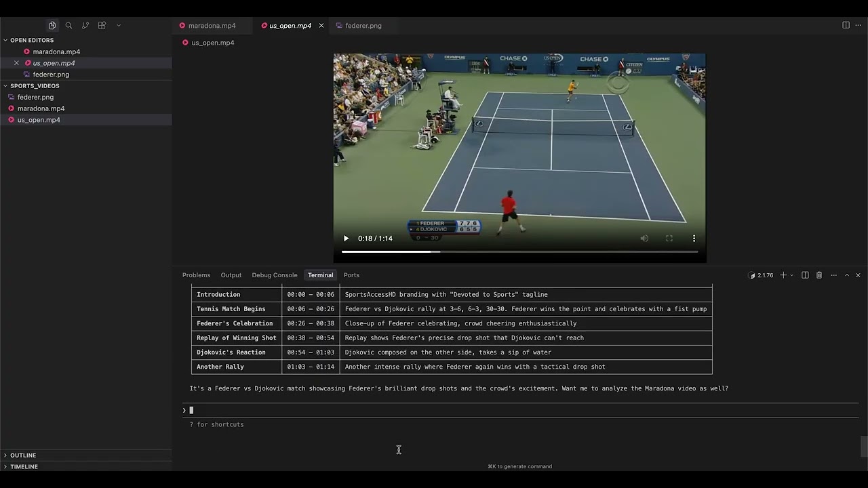Viewport: 868px width, 488px height.
Task: Open the Search view icon
Action: tap(68, 25)
